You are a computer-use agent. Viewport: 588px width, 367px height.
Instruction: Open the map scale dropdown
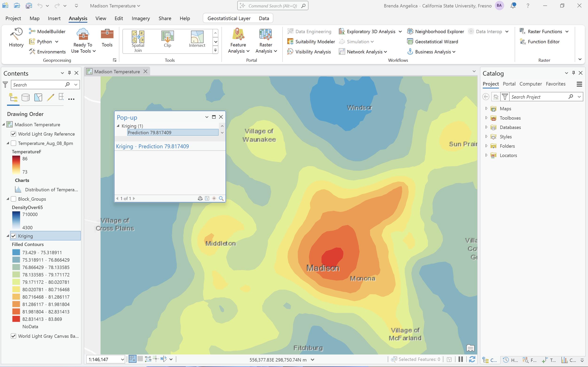click(x=123, y=359)
